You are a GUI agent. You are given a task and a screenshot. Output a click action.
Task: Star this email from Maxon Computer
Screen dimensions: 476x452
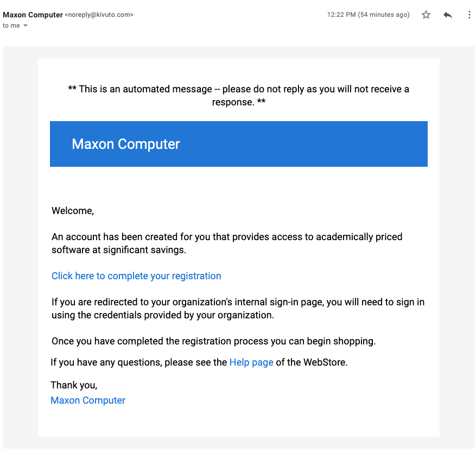pos(426,15)
